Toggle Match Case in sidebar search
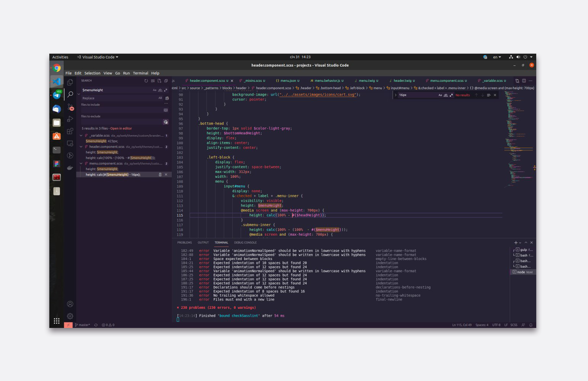This screenshot has height=381, width=588. (x=154, y=90)
